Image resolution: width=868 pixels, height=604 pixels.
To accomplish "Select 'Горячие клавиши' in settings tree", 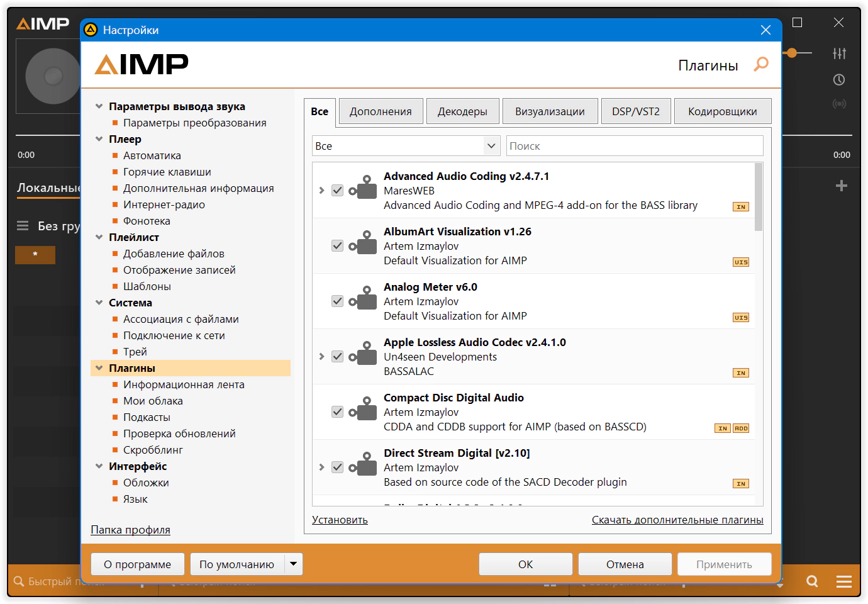I will point(167,172).
